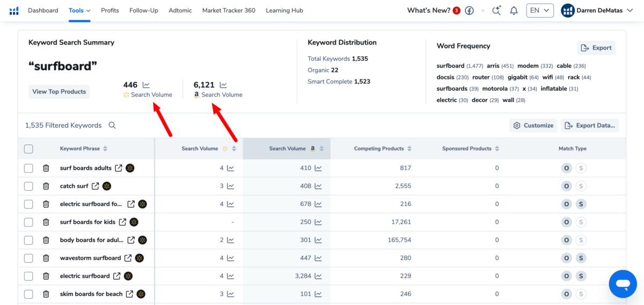The image size is (644, 305).
Task: Open the Learning Hub
Action: (284, 11)
